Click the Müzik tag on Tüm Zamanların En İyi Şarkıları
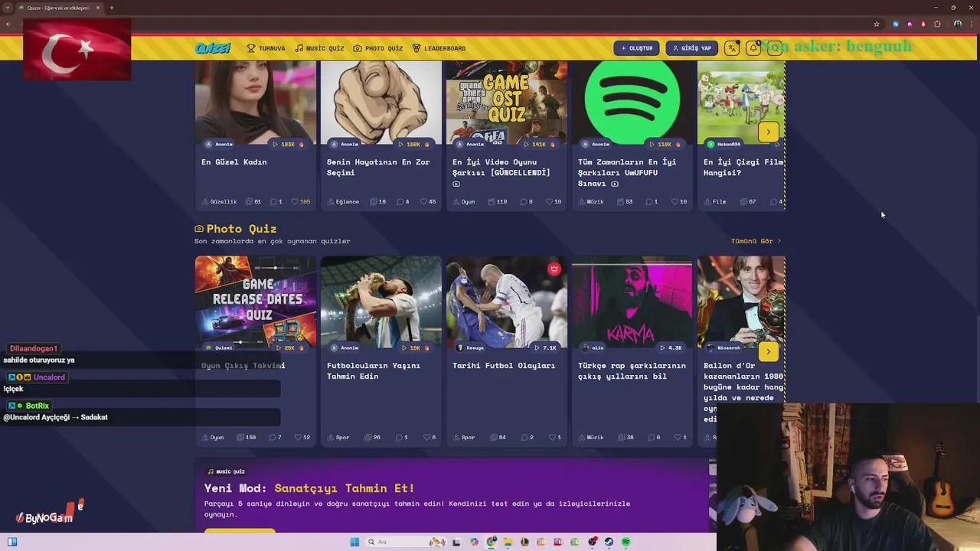 [590, 202]
